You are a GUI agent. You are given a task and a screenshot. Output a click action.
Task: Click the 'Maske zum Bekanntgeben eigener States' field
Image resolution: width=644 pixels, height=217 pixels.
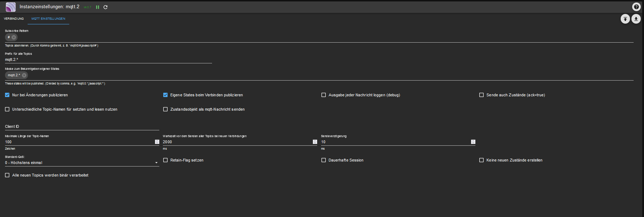pyautogui.click(x=319, y=75)
